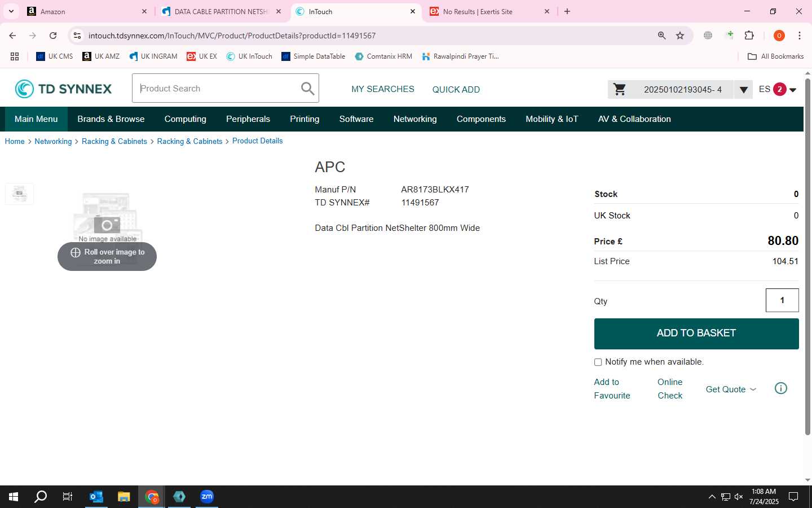
Task: Open a new browser tab
Action: (x=567, y=11)
